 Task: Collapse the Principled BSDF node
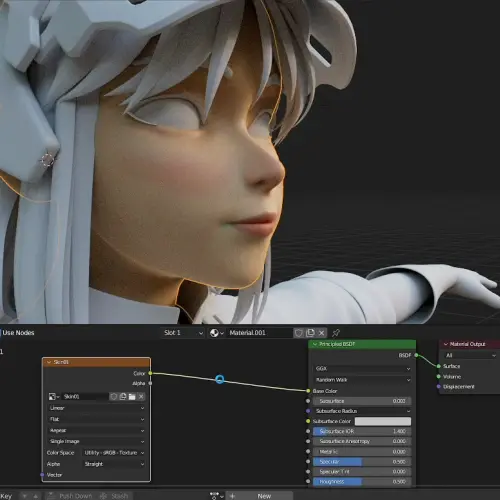pos(315,344)
